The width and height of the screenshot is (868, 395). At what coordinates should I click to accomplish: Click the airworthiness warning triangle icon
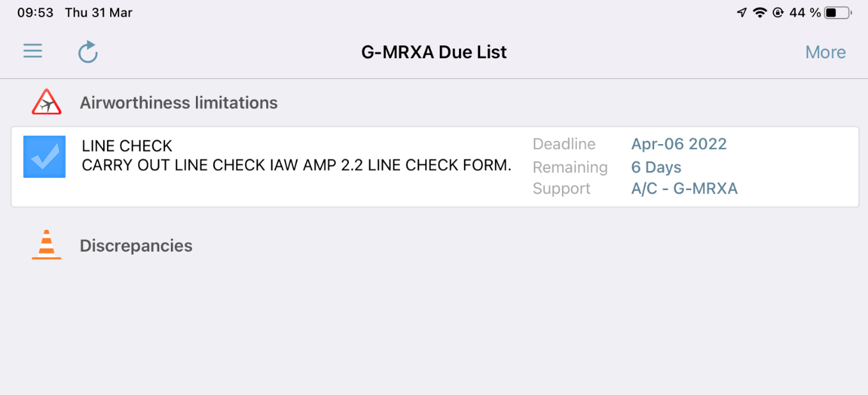pyautogui.click(x=47, y=102)
